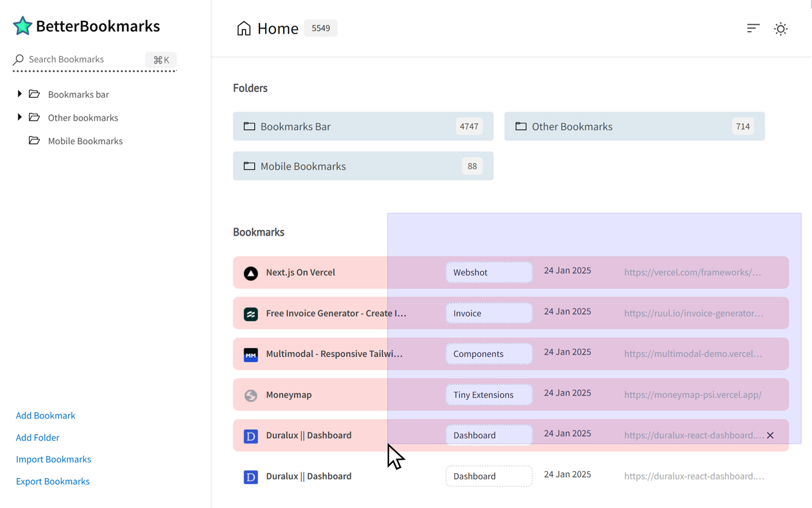This screenshot has width=812, height=508.
Task: Click the Export Bookmarks link
Action: tap(53, 481)
